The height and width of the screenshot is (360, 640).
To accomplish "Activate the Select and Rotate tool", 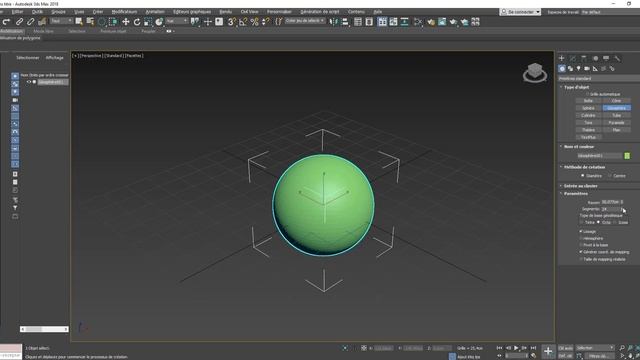I will click(x=137, y=22).
